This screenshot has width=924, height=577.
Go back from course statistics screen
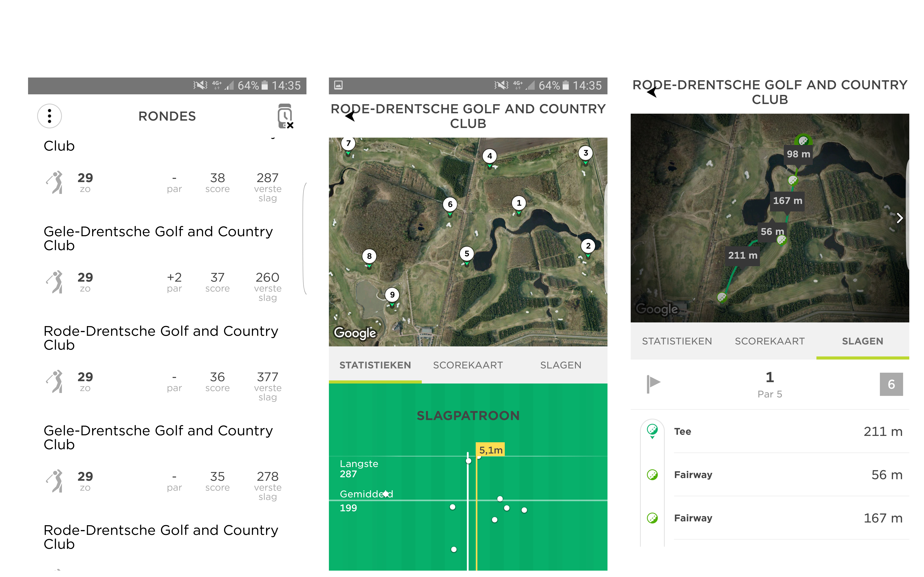[x=350, y=116]
